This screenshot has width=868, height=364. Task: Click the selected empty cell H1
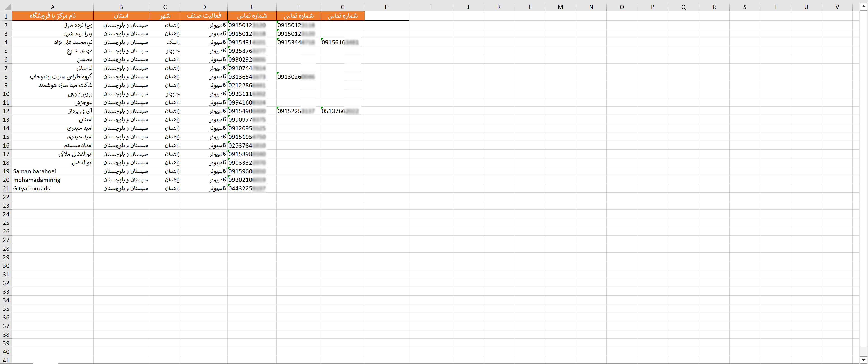(387, 16)
